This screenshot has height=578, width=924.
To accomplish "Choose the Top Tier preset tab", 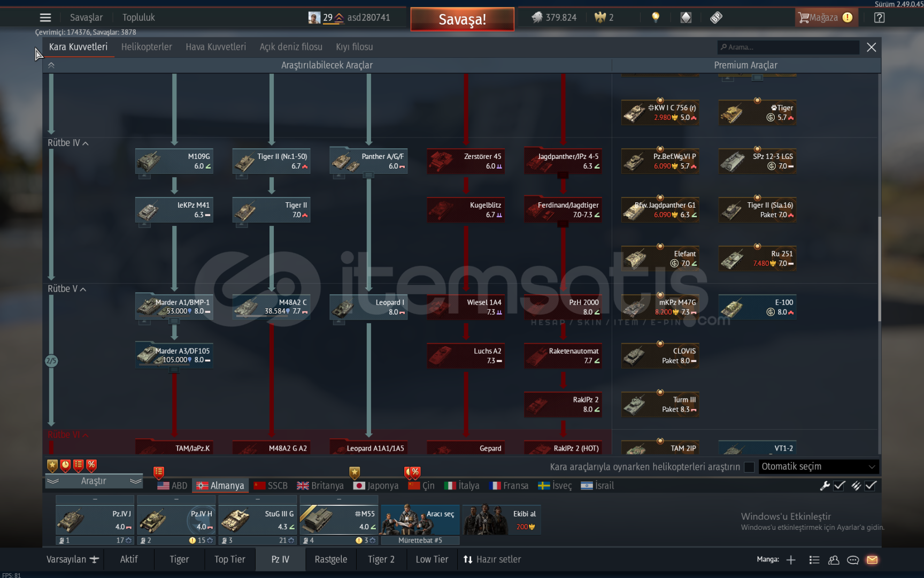I will point(230,560).
